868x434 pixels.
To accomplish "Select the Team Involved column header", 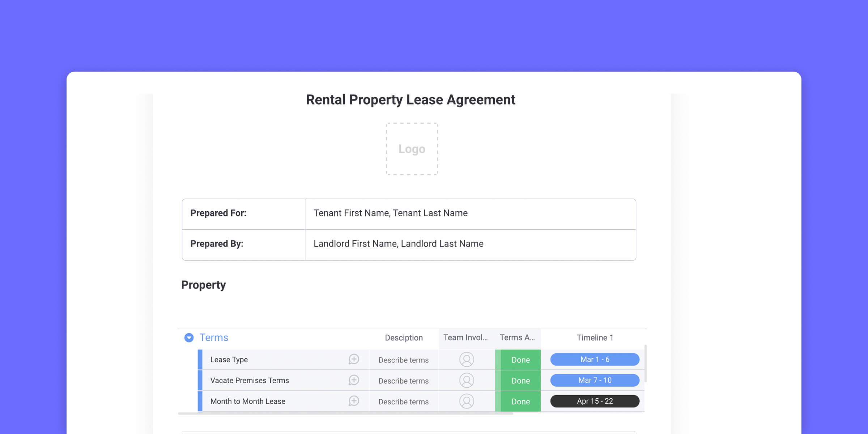I will [465, 337].
